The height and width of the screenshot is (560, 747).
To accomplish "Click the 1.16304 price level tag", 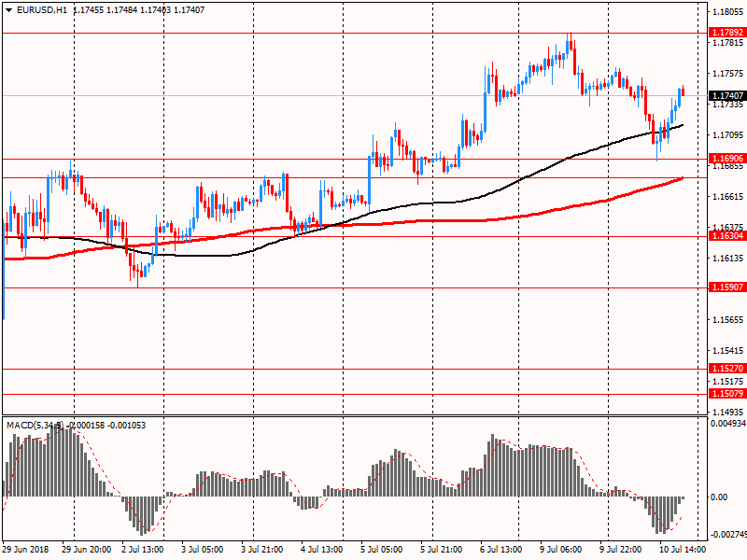I will point(726,237).
